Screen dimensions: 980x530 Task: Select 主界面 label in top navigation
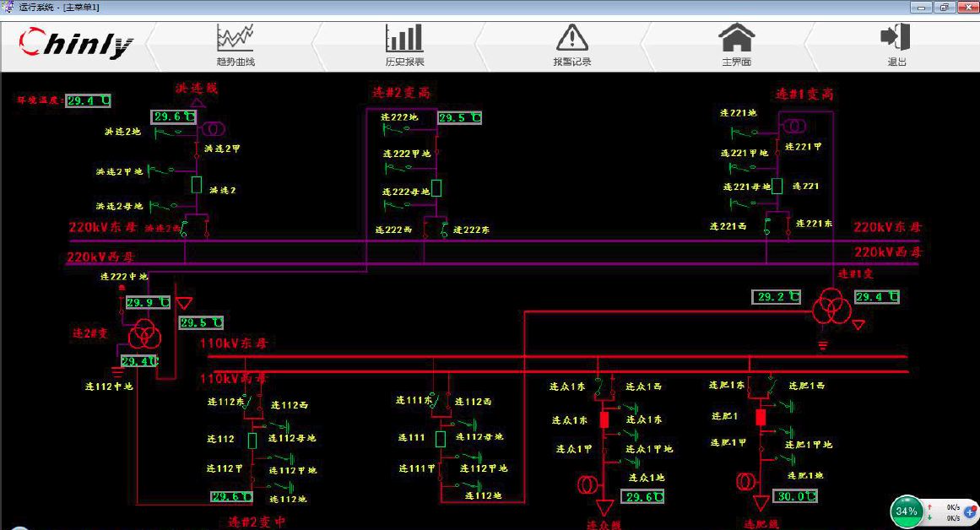pyautogui.click(x=736, y=62)
